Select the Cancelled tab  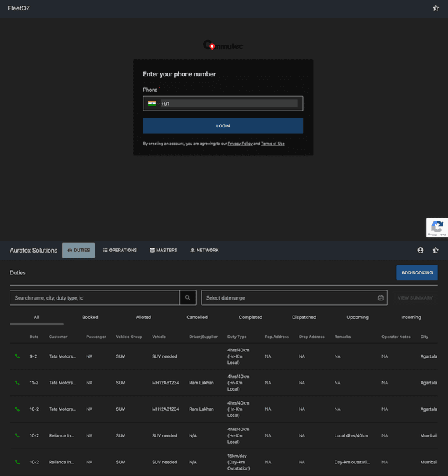tap(197, 317)
